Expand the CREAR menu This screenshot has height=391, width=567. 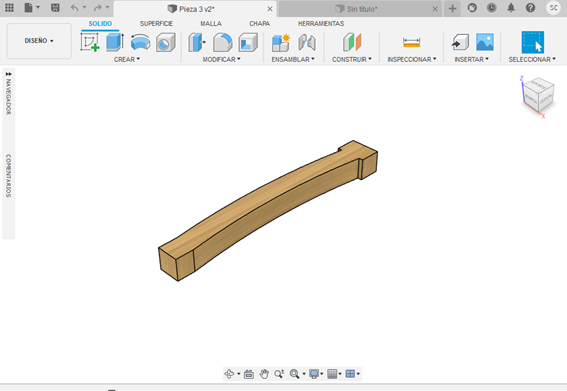[x=127, y=59]
